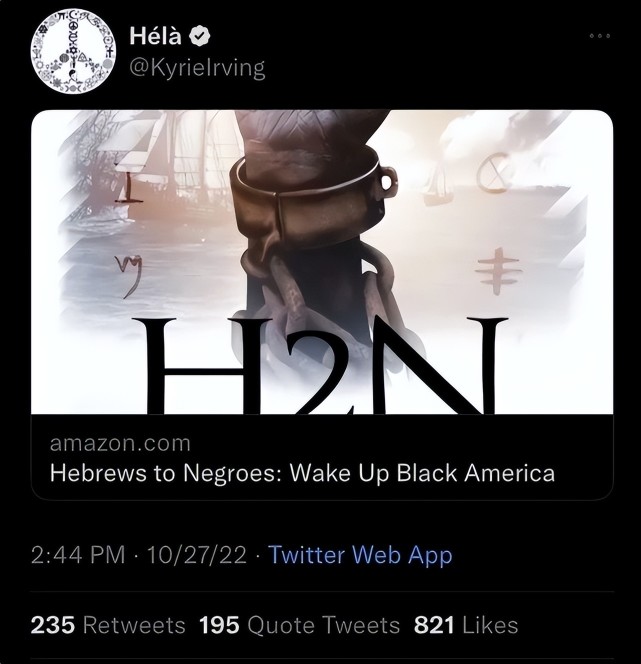Open the H2N link preview image
641x664 pixels.
pos(322,262)
